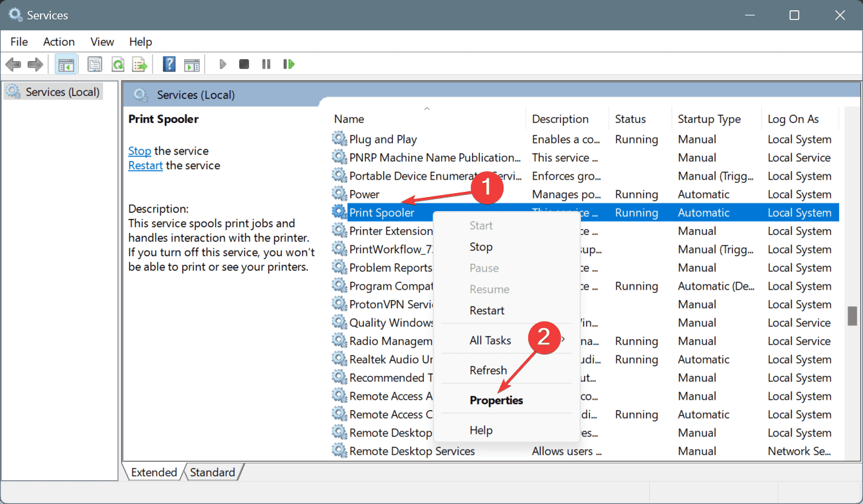Select the Power service name

click(365, 194)
